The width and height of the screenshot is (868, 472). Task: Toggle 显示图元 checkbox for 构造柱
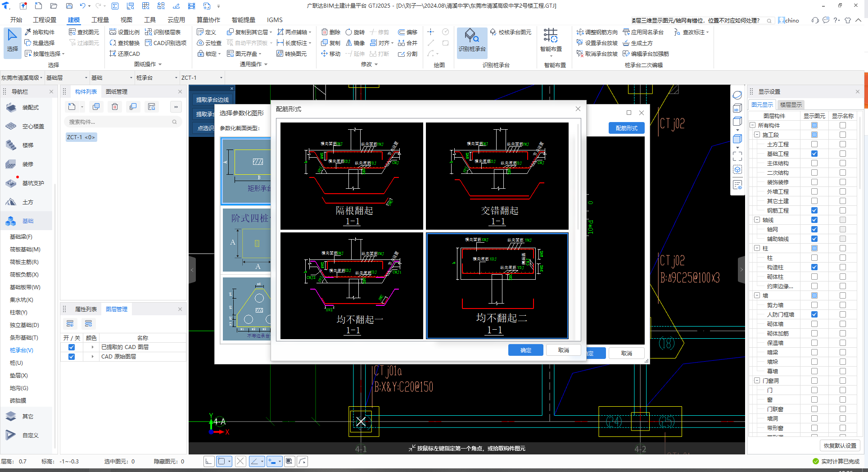[x=814, y=267]
